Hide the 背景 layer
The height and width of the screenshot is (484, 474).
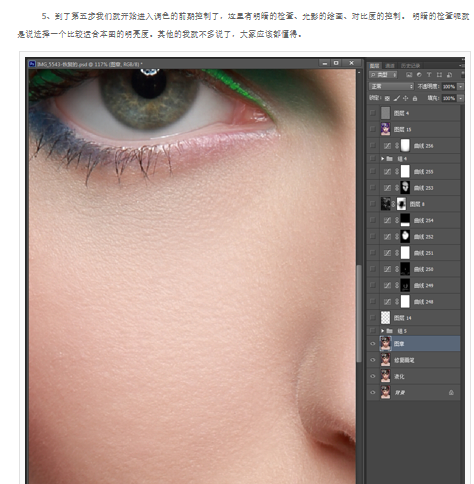click(373, 393)
